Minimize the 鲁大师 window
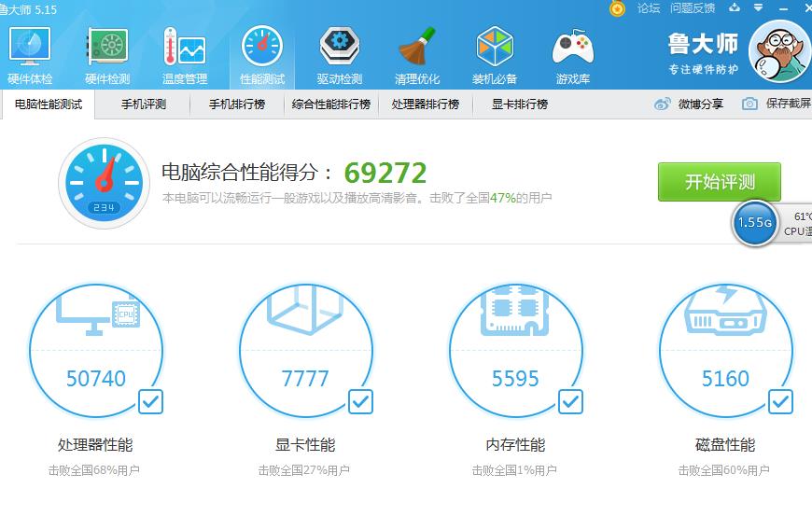Image resolution: width=812 pixels, height=516 pixels. pyautogui.click(x=783, y=8)
